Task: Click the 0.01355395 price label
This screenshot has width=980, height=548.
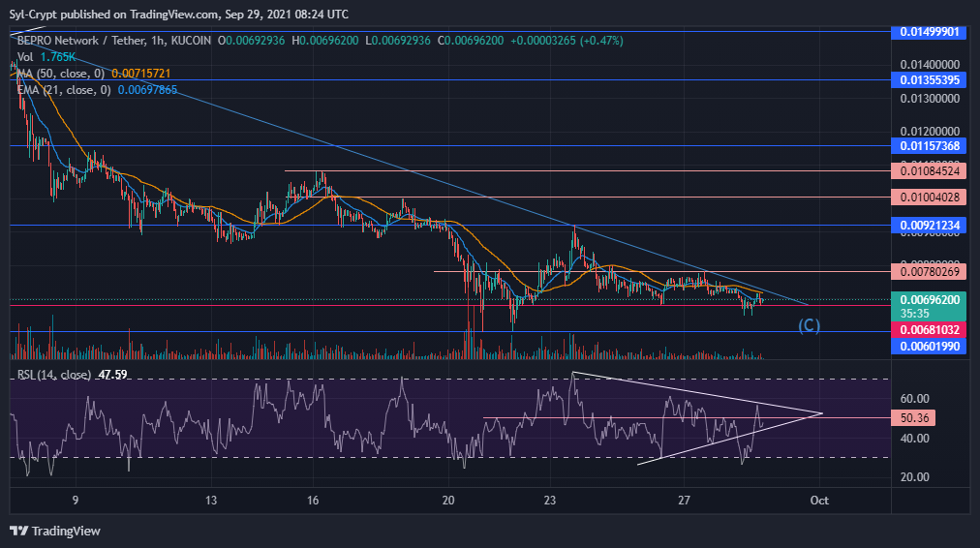Action: point(929,80)
